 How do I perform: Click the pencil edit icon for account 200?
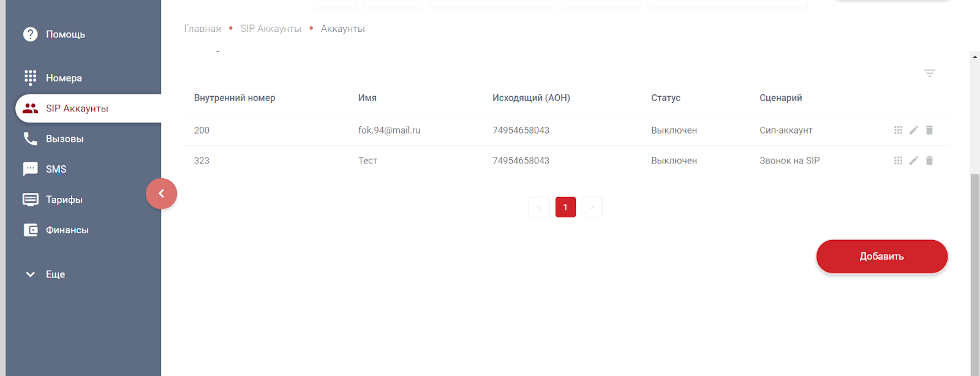click(913, 130)
